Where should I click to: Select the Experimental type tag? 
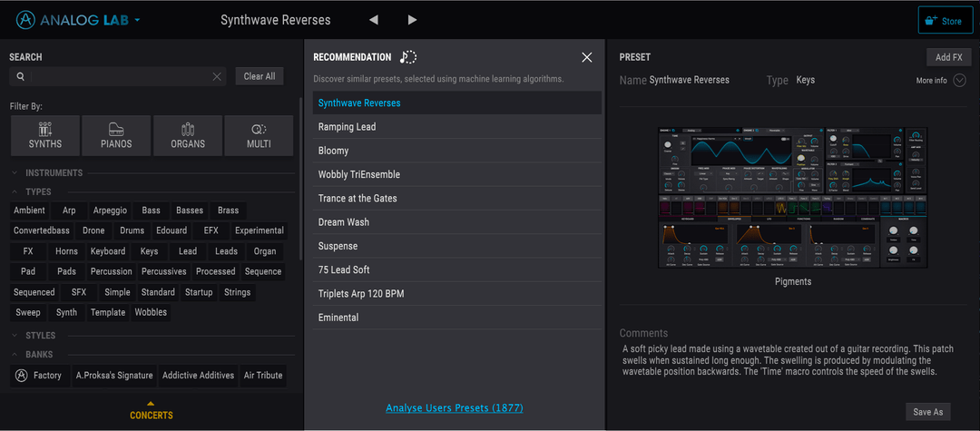point(260,230)
